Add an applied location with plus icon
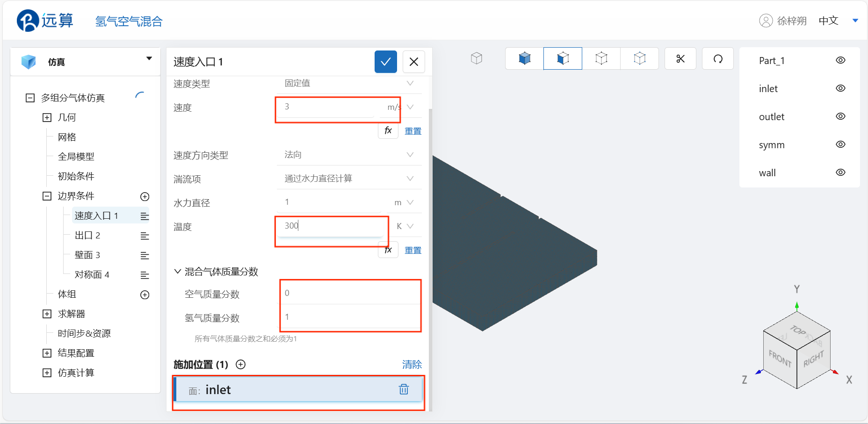868x424 pixels. tap(241, 365)
